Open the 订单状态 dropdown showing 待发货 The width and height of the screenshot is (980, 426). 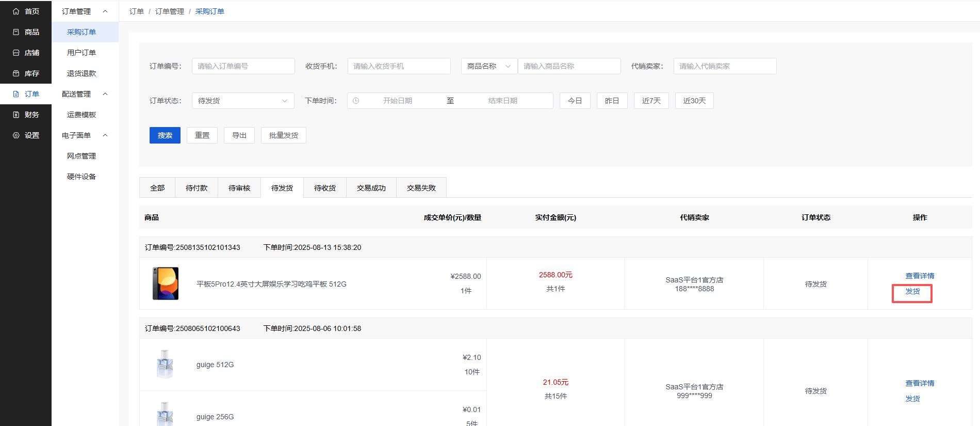click(x=243, y=101)
